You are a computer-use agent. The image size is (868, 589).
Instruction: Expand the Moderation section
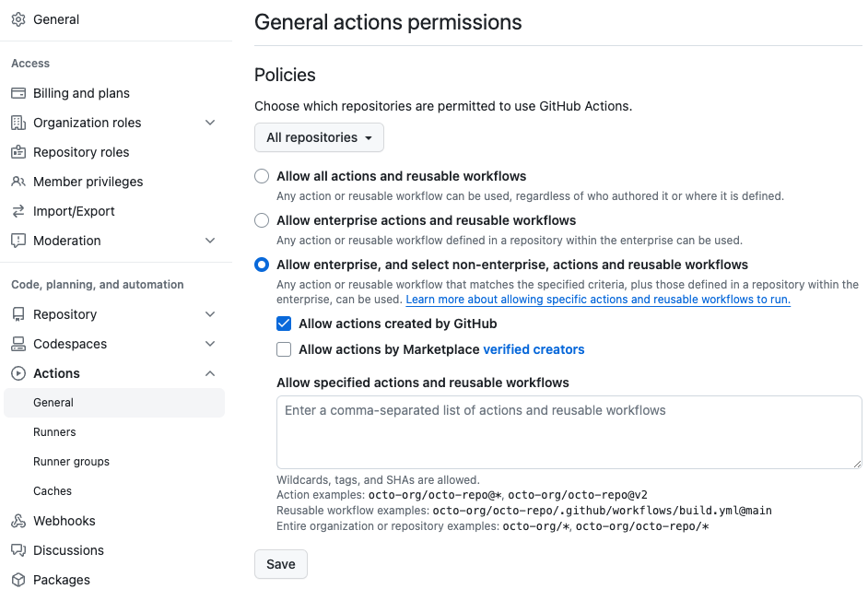click(x=210, y=241)
